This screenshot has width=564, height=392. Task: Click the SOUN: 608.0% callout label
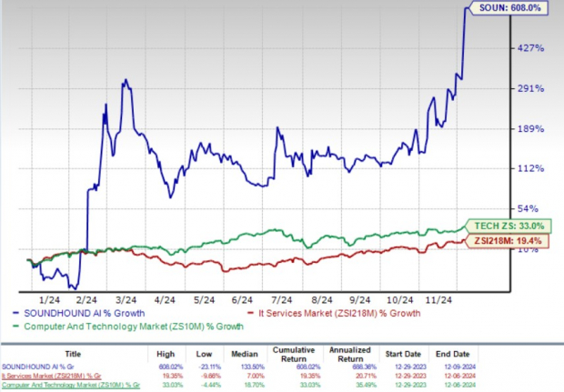(x=509, y=8)
